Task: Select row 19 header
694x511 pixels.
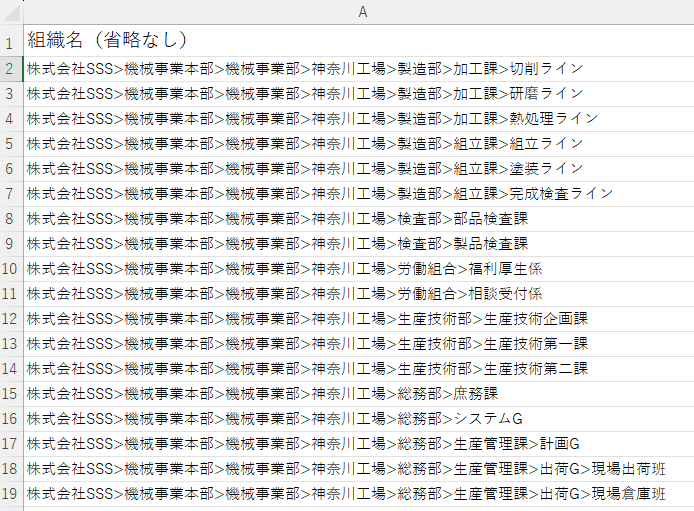Action: click(11, 494)
